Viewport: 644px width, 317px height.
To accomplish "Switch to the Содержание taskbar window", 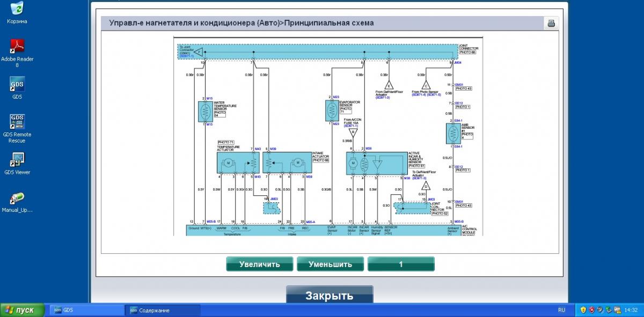I will 163,310.
